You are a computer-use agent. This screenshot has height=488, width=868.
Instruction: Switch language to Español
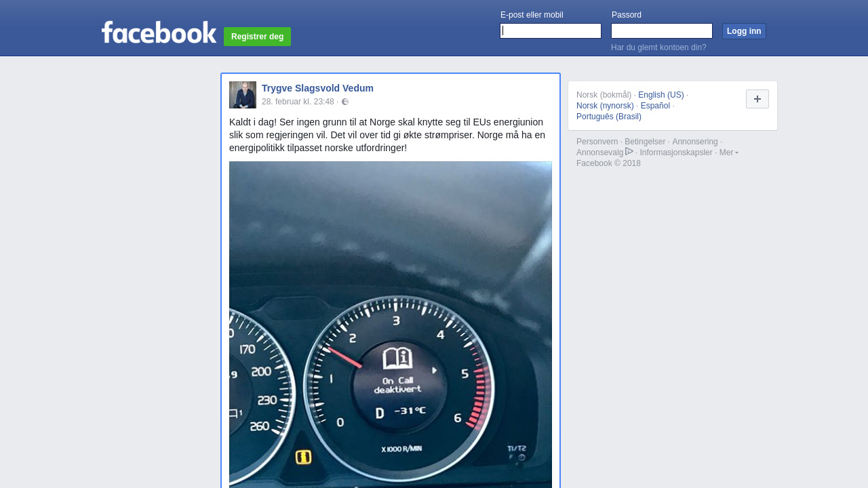[x=655, y=106]
